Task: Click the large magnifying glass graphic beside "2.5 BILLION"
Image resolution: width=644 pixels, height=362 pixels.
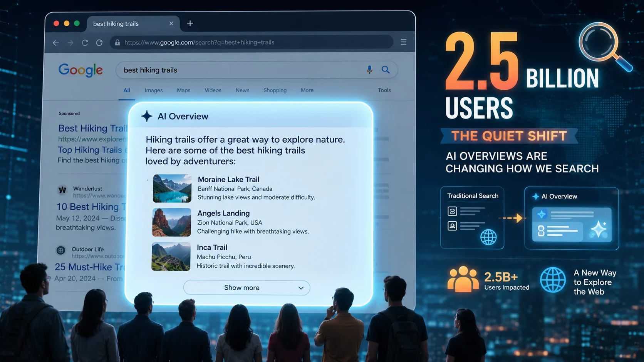Action: tap(605, 47)
